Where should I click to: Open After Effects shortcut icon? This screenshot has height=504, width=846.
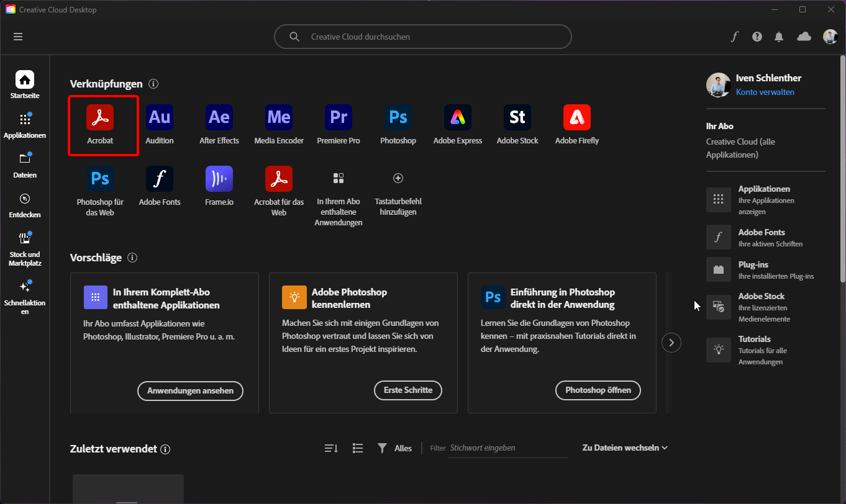pos(219,117)
